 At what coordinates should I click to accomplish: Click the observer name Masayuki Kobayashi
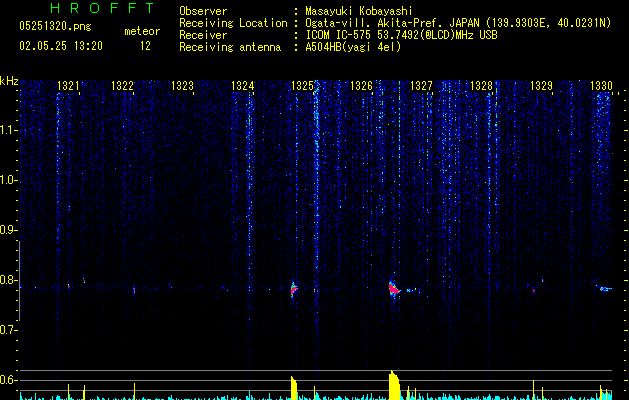359,11
